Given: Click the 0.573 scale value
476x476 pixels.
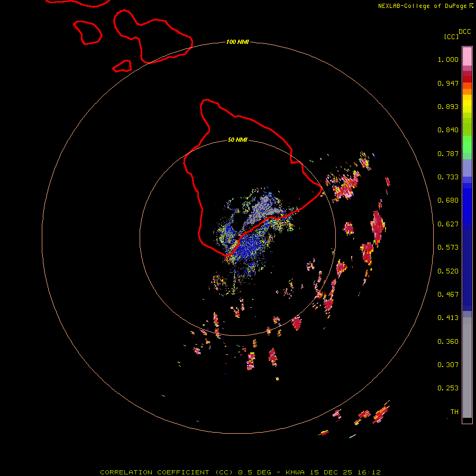Looking at the screenshot, I should tap(448, 248).
